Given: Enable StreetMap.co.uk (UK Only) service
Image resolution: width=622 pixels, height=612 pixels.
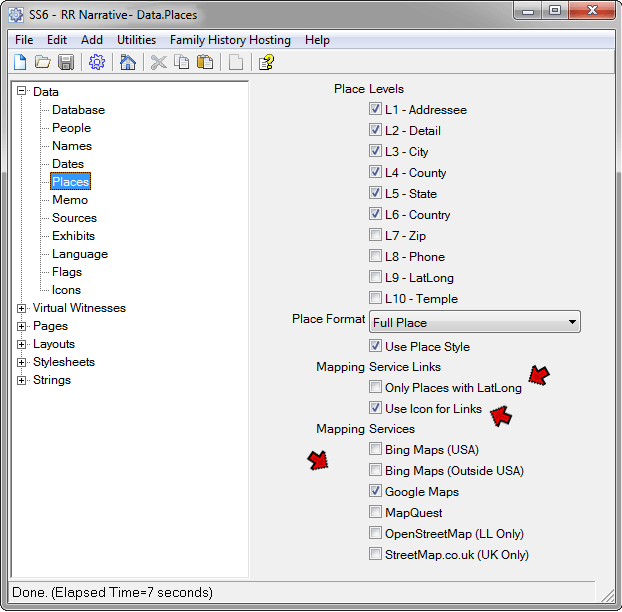Looking at the screenshot, I should (x=375, y=554).
